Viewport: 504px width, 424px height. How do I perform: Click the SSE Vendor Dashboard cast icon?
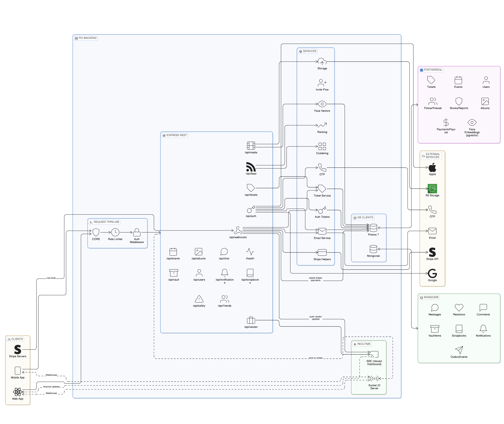click(x=374, y=354)
